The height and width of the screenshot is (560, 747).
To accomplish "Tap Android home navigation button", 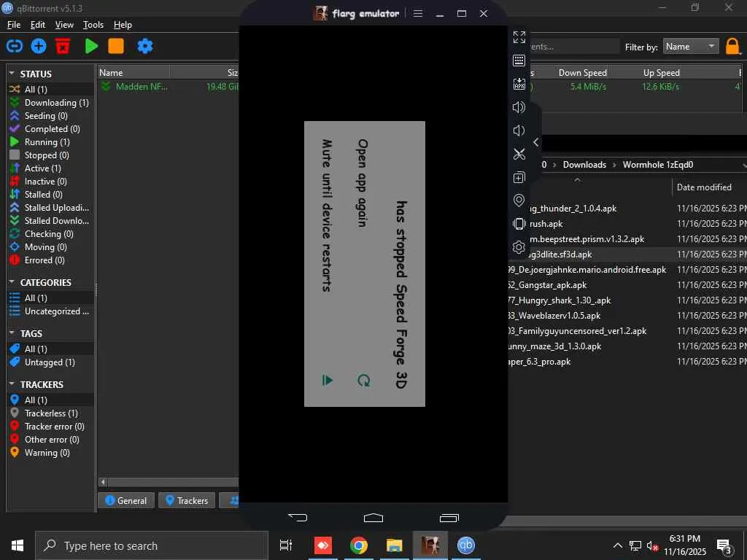I will tap(373, 517).
